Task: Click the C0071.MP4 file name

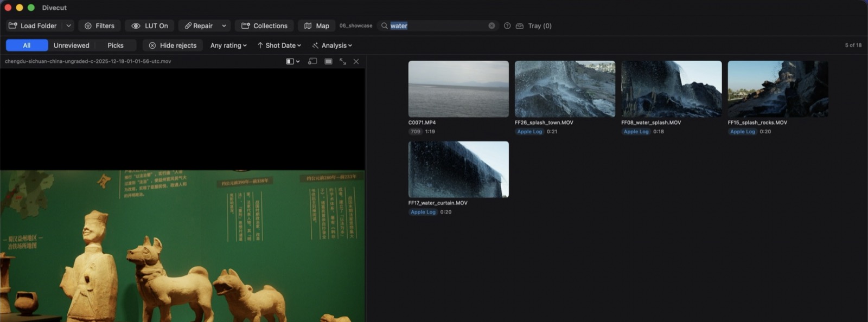Action: coord(422,123)
